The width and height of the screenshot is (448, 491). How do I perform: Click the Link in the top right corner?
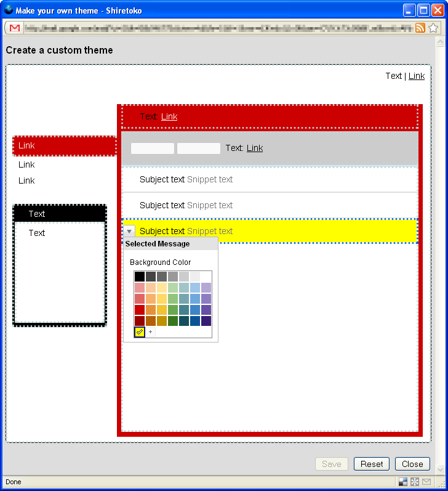coord(417,76)
